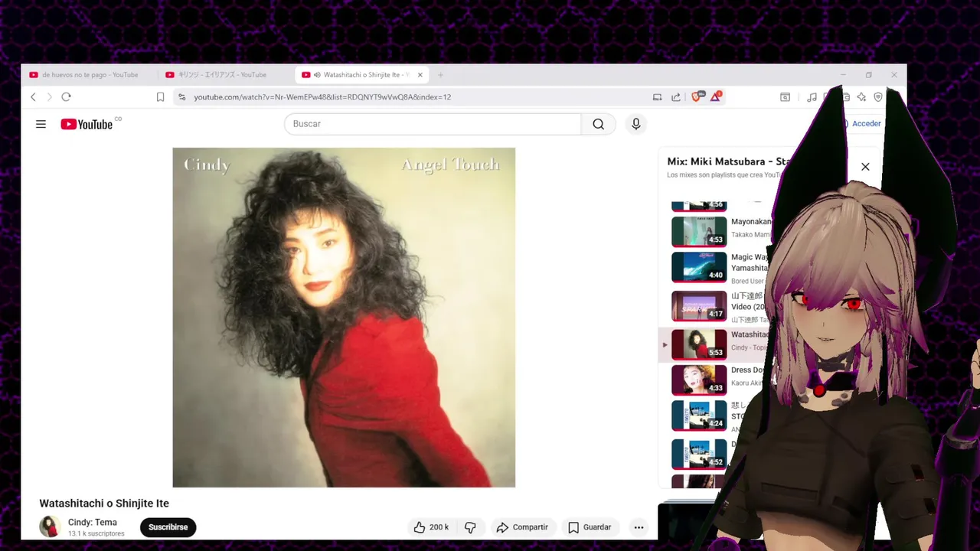Dislike the video with thumbs down
980x551 pixels.
click(x=470, y=527)
